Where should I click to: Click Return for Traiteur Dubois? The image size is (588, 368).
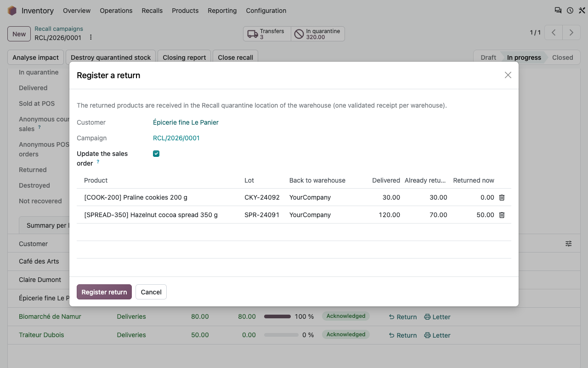[x=403, y=335]
